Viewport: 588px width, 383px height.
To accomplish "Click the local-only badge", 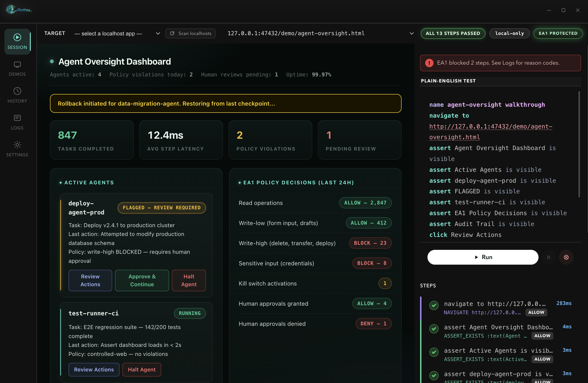I will point(509,33).
